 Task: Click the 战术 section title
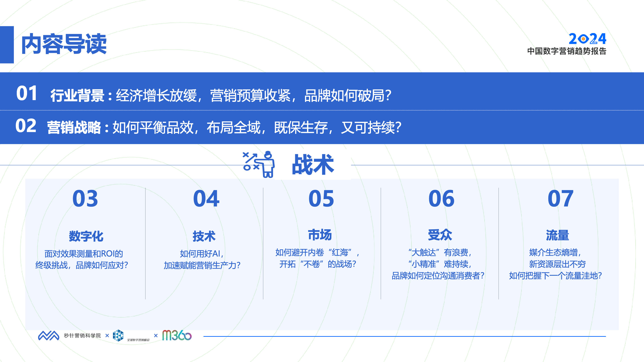313,164
